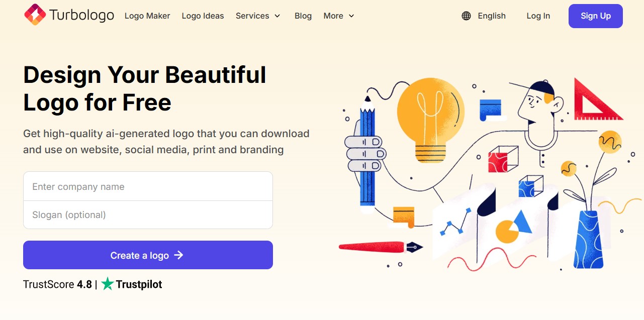Image resolution: width=644 pixels, height=320 pixels.
Task: Click the Turbologo wordmark to go home
Action: tap(81, 15)
